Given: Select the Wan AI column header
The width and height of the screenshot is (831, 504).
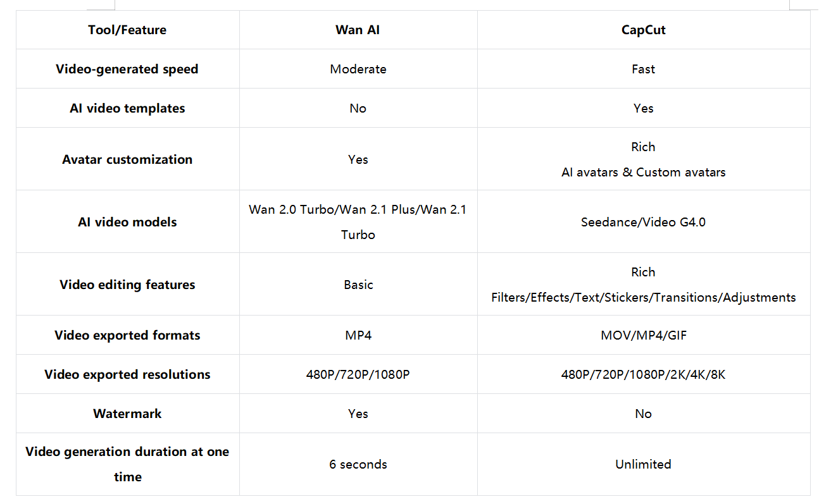Looking at the screenshot, I should (358, 30).
